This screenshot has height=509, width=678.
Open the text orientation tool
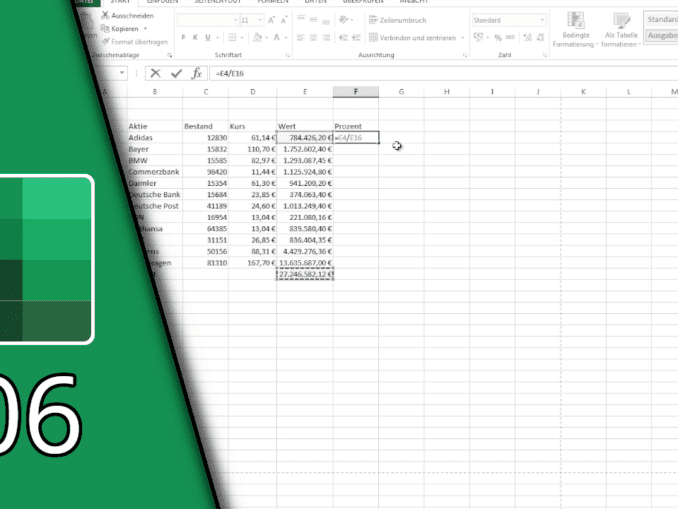[344, 20]
